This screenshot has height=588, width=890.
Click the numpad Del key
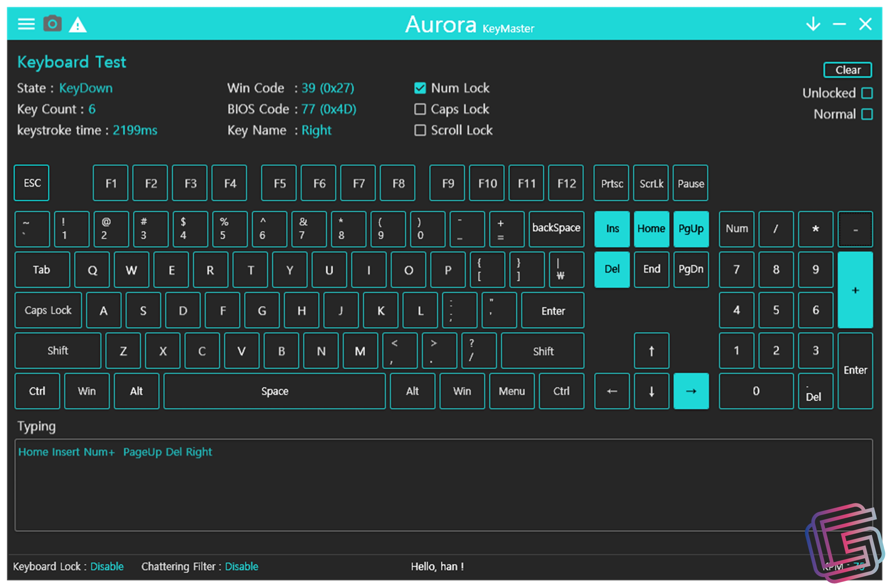tap(816, 391)
